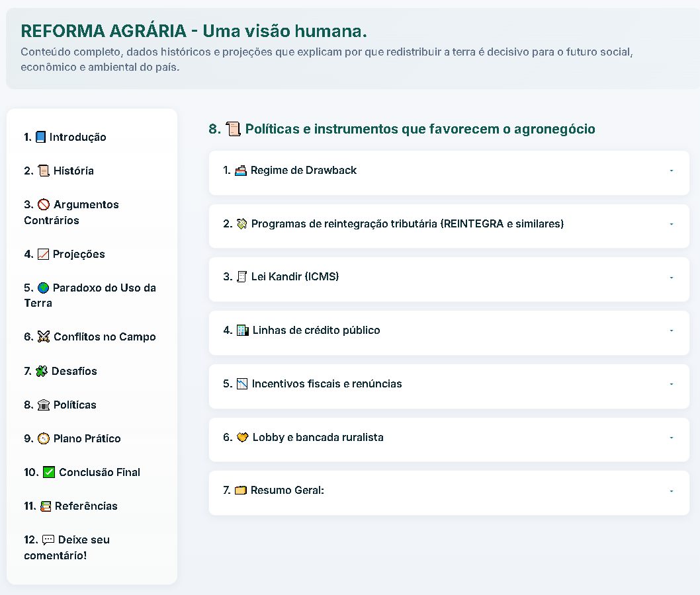Viewport: 700px width, 595px height.
Task: Expand the Incentivos fiscais e renúncias arrow
Action: point(672,384)
